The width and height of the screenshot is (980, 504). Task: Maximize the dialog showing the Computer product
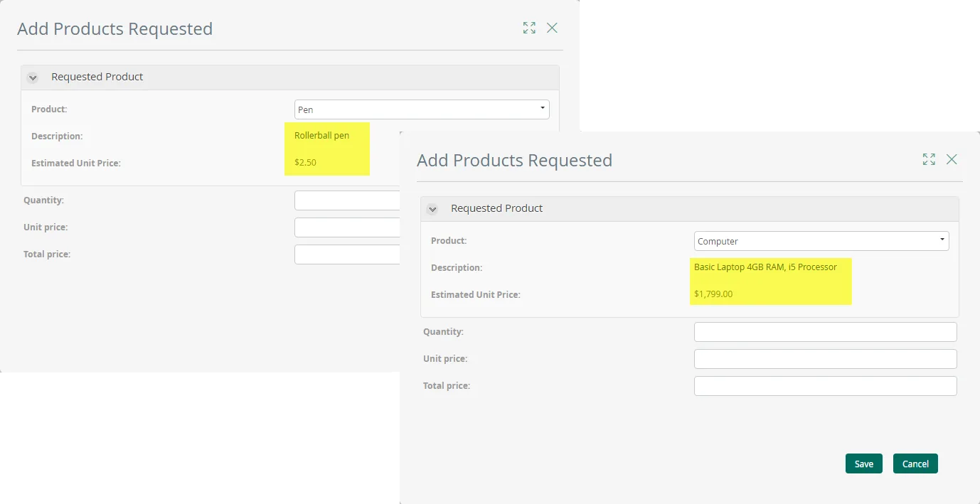(x=929, y=159)
